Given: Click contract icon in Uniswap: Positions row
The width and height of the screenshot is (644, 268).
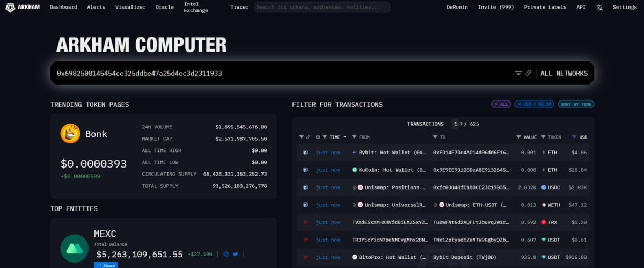Looking at the screenshot, I should pyautogui.click(x=354, y=187).
